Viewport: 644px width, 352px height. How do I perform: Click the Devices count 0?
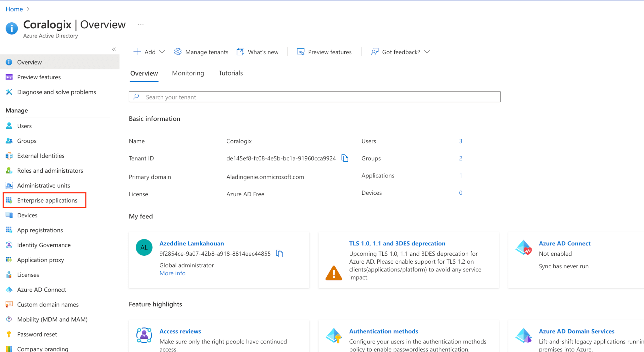pos(460,193)
